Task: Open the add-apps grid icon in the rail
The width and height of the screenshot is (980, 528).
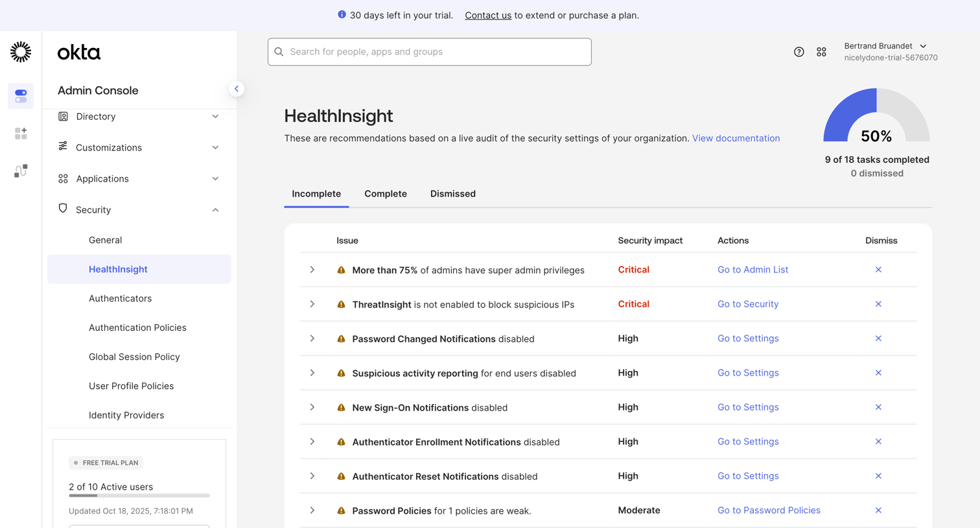Action: click(x=21, y=134)
